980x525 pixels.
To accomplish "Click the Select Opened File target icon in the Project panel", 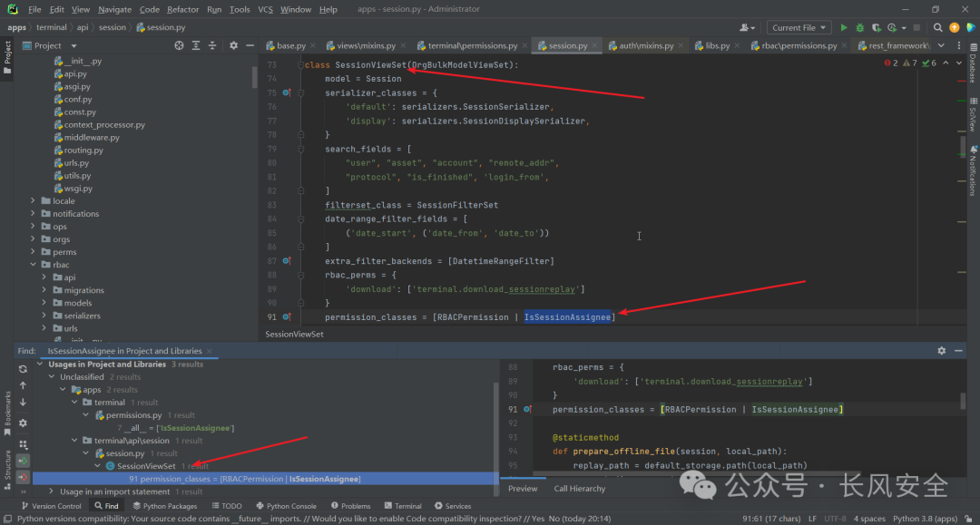I will click(179, 45).
